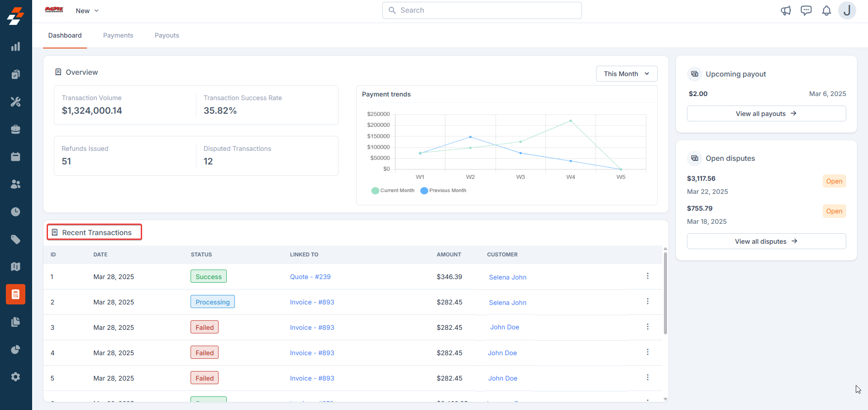Open the clock sidebar icon
868x410 pixels.
point(16,212)
